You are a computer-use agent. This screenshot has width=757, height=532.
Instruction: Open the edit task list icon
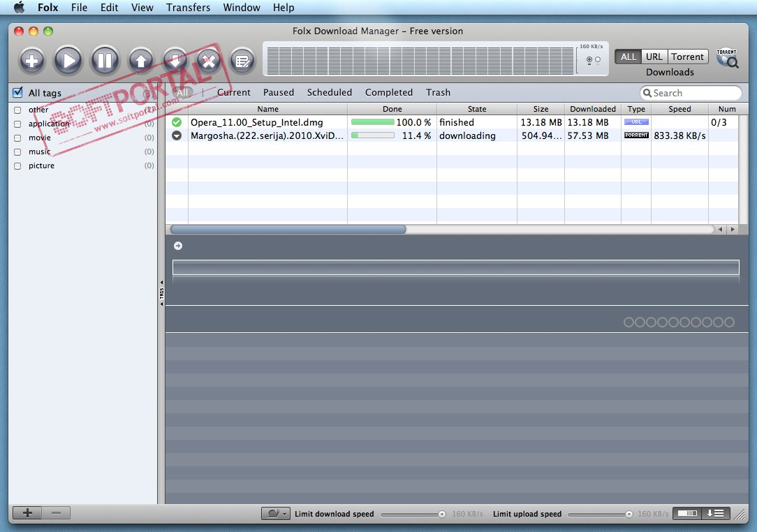[242, 61]
